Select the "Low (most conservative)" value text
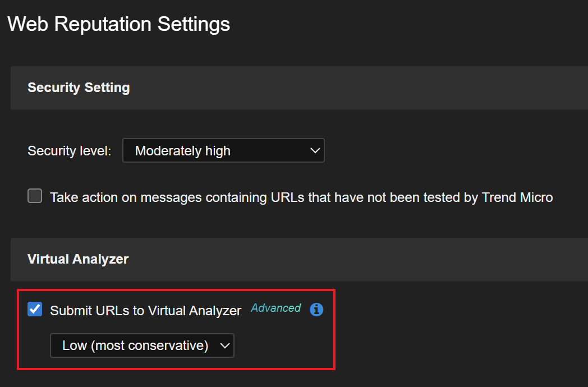This screenshot has height=387, width=588. coord(135,345)
